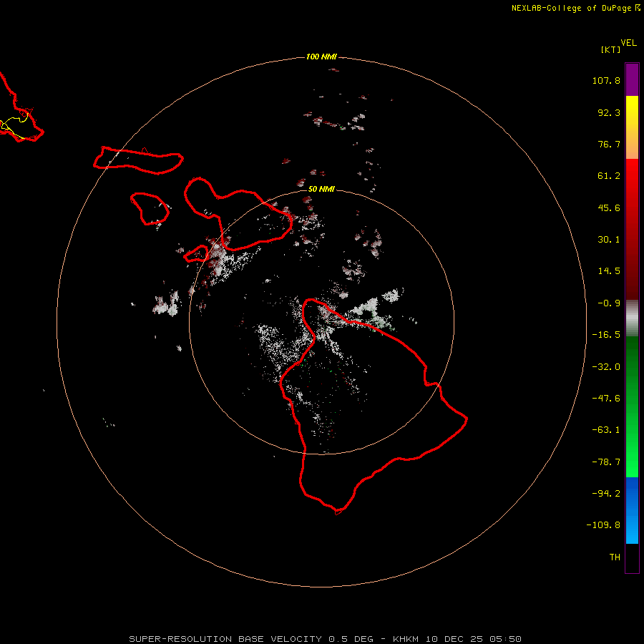
Task: Click the 50 NMI range ring label
Action: point(321,189)
